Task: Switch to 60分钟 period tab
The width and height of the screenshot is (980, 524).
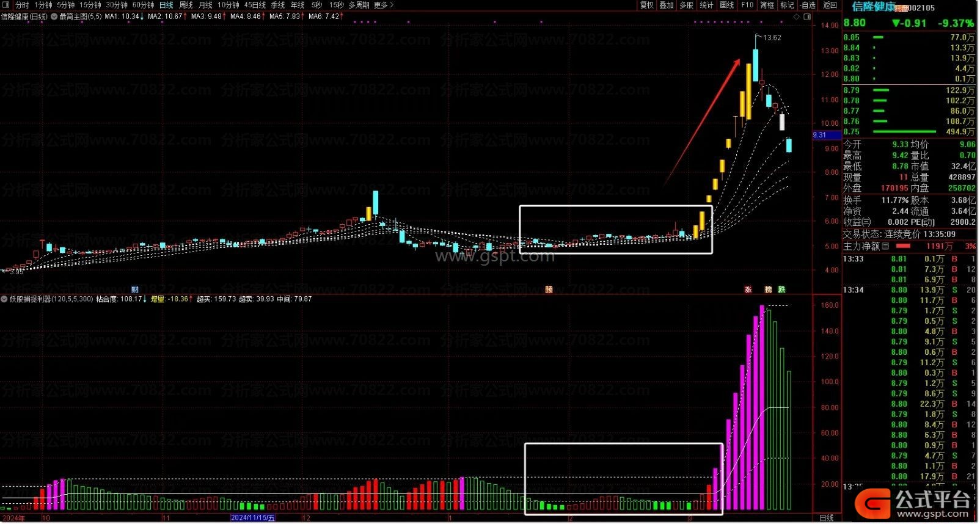Action: pos(143,5)
